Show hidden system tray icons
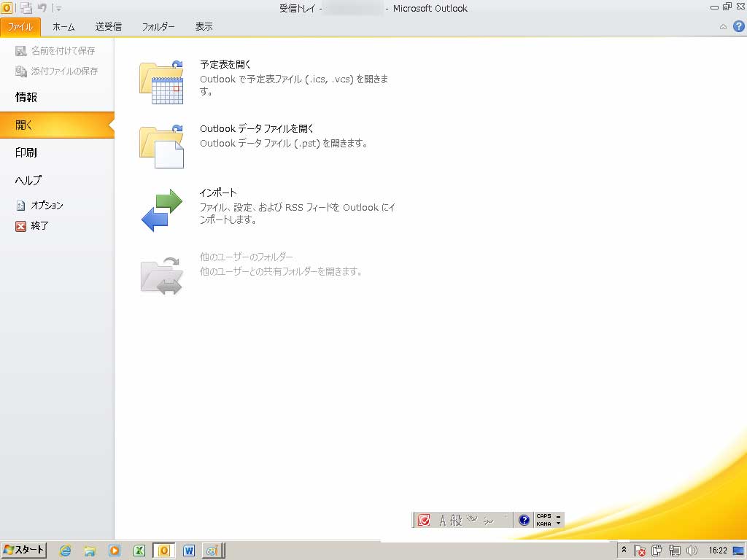 [624, 550]
